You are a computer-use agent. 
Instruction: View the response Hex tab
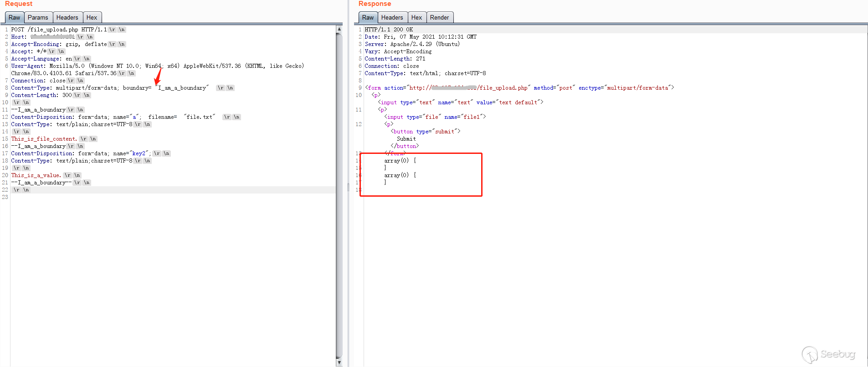[x=416, y=17]
